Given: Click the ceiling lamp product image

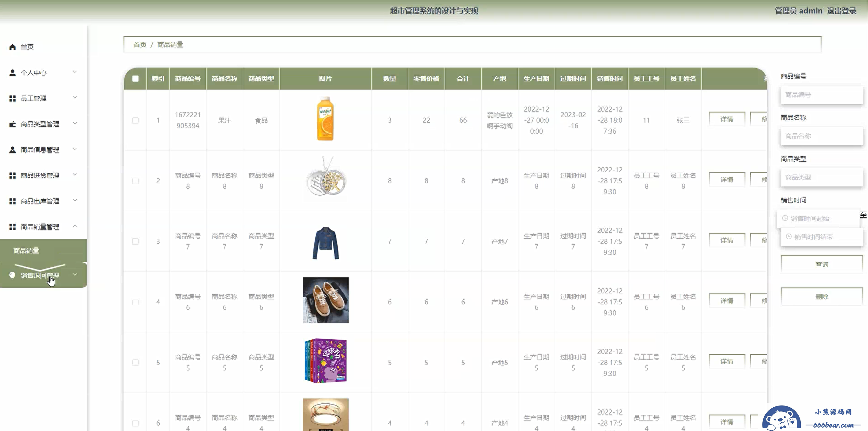Looking at the screenshot, I should (325, 415).
